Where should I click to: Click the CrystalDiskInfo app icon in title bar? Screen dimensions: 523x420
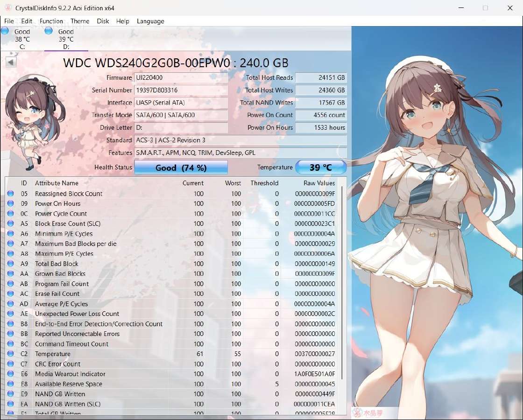tap(7, 7)
